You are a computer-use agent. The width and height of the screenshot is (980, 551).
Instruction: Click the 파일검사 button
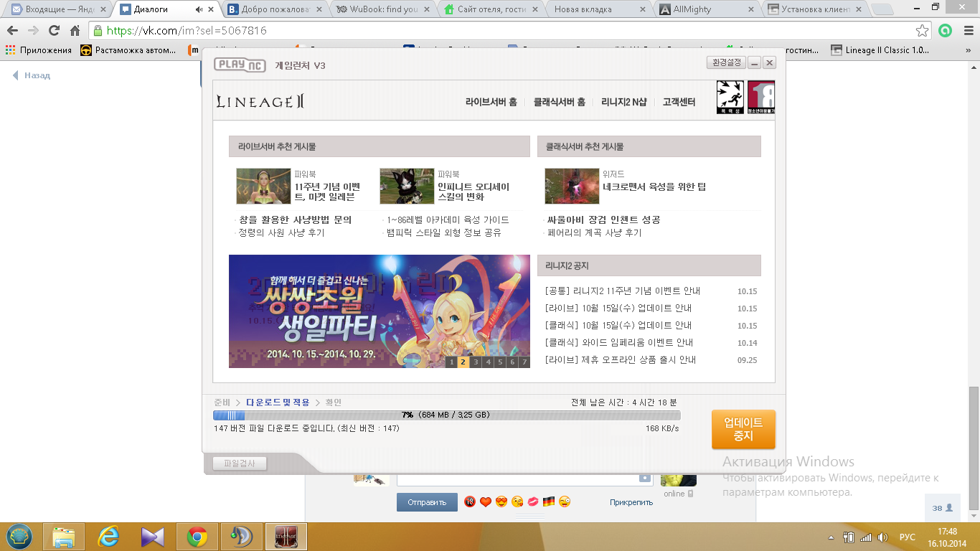coord(240,463)
